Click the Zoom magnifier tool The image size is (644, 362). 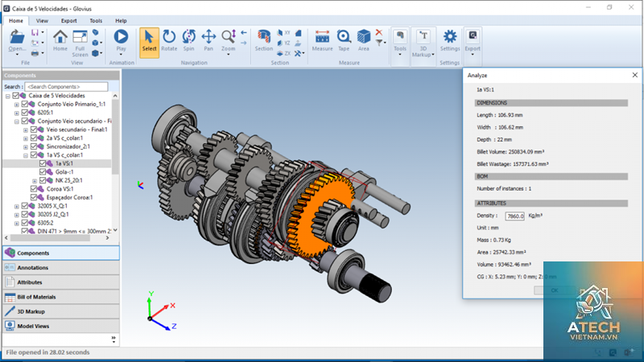(227, 36)
